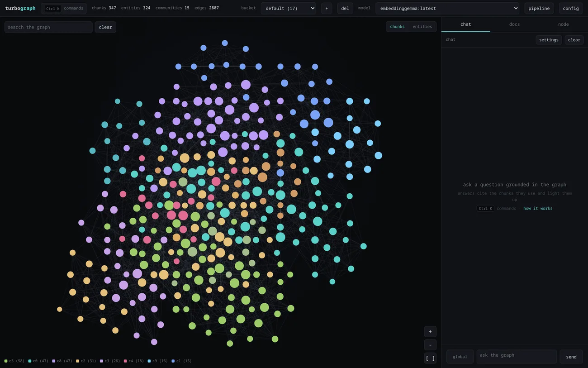Select the c2 (31) legend entry
The height and width of the screenshot is (368, 588).
(x=86, y=361)
